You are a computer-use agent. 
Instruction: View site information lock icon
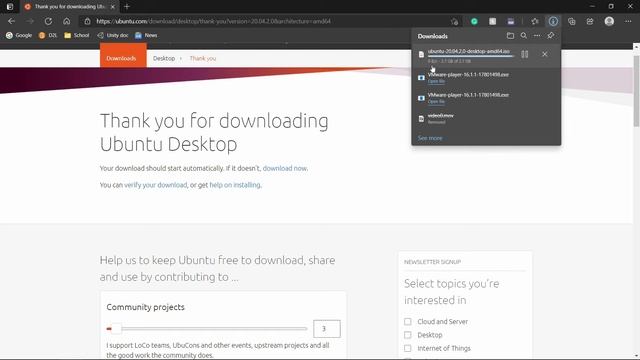coord(87,21)
